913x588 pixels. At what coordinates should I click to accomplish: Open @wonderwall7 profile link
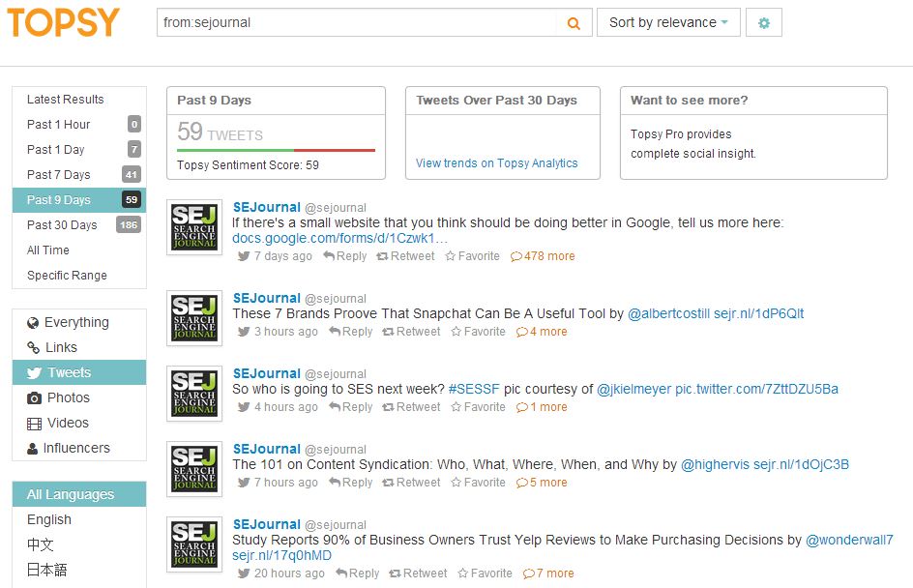click(x=849, y=540)
